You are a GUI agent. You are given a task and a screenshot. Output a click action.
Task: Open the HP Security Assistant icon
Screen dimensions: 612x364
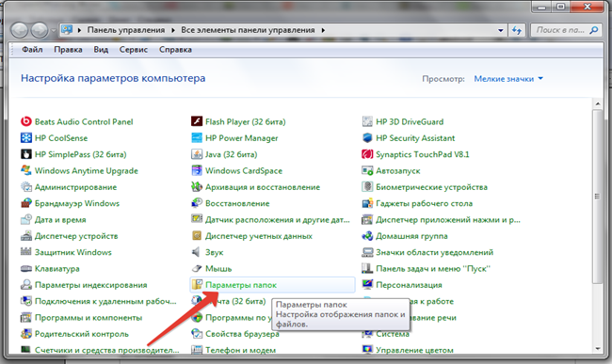pyautogui.click(x=367, y=138)
